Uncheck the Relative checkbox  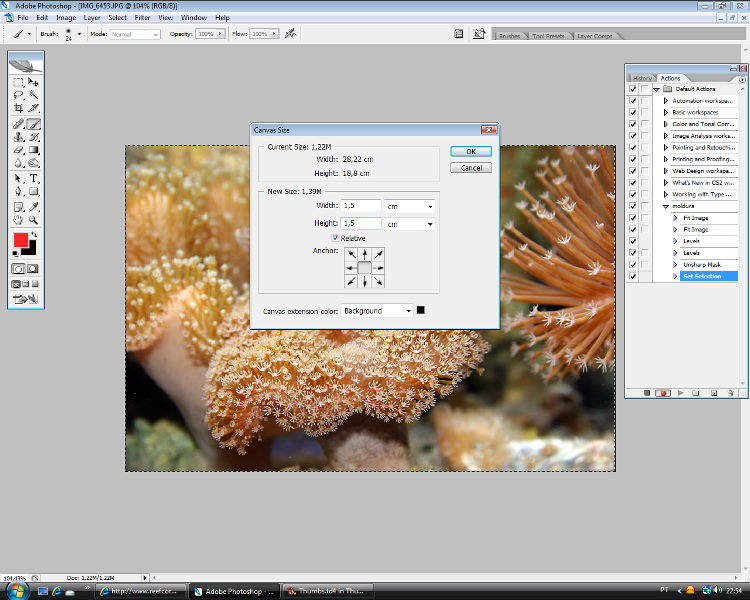[336, 238]
